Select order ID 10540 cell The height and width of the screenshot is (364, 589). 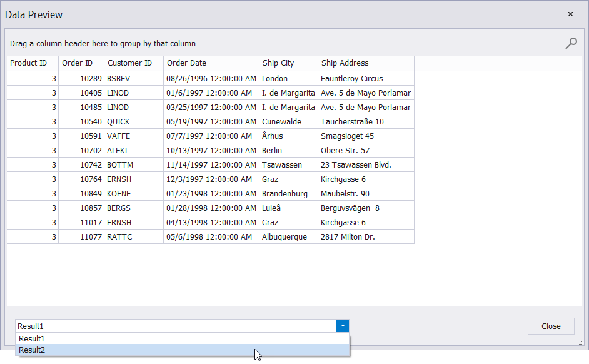81,122
